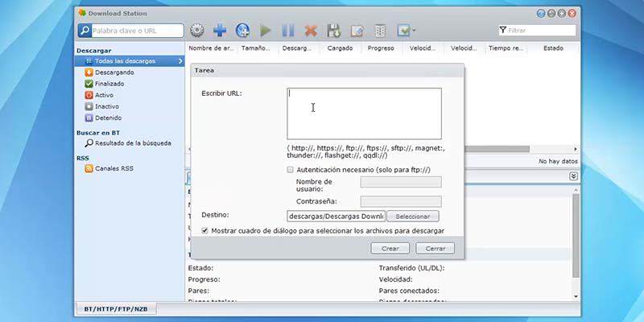Click the magnifier icon beside Resultado de la búsqueda
The height and width of the screenshot is (322, 644).
tap(89, 143)
